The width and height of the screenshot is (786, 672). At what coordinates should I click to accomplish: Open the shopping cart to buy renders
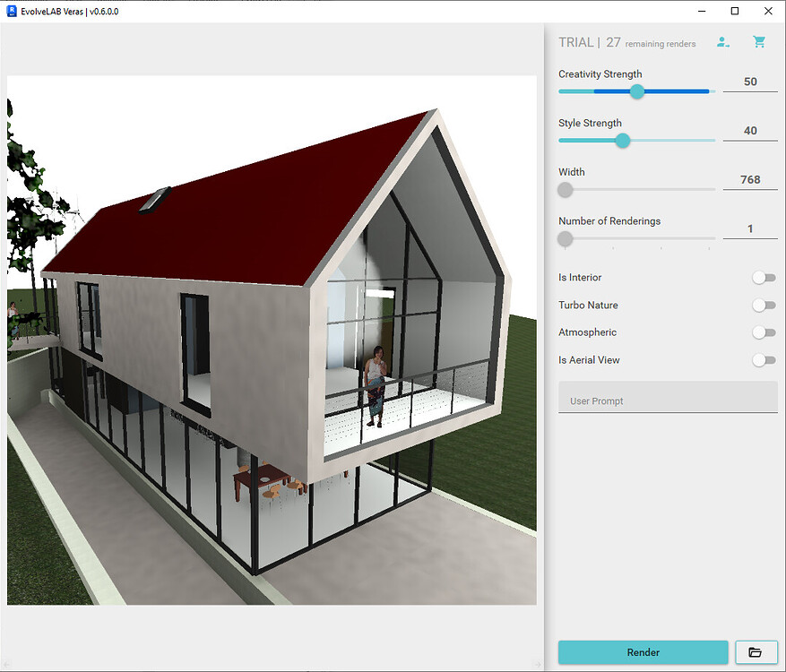tap(759, 41)
